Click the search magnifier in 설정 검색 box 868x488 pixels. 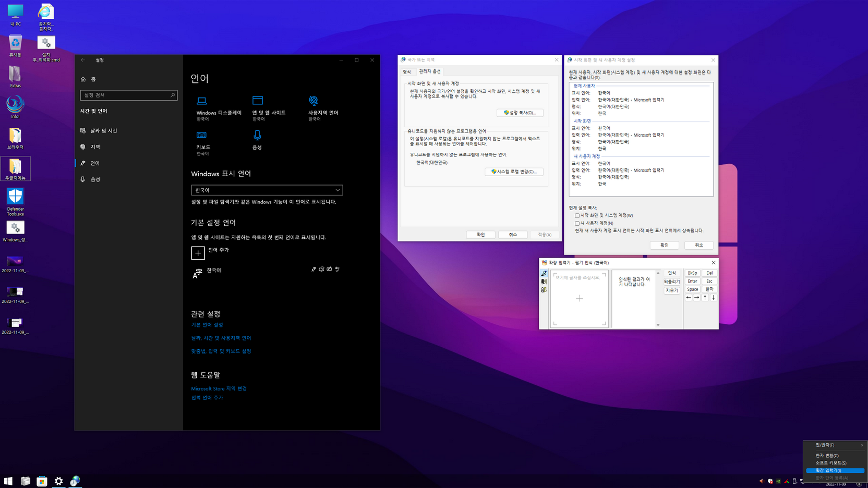pyautogui.click(x=173, y=95)
